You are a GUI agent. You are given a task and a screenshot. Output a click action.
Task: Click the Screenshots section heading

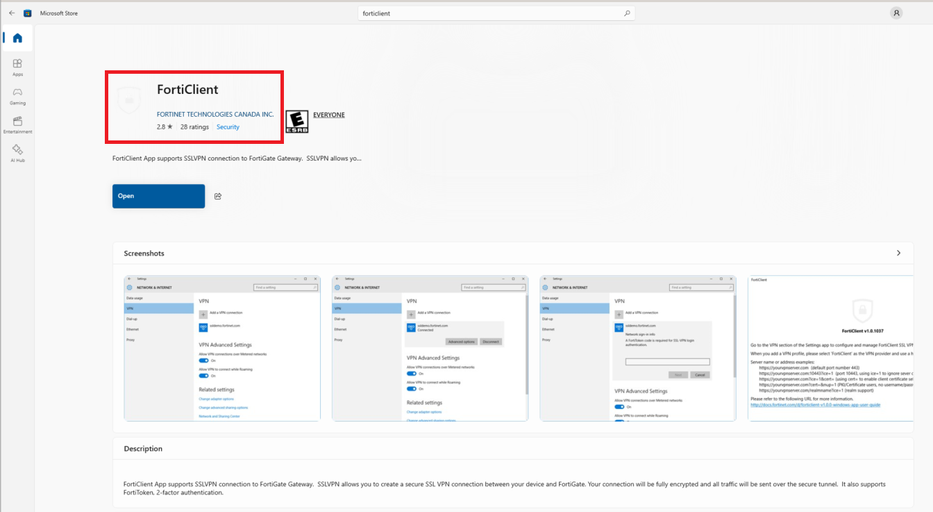tap(144, 253)
